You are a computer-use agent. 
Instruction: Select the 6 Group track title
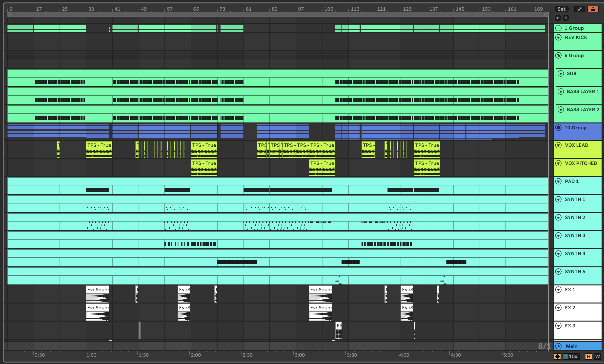[x=574, y=55]
